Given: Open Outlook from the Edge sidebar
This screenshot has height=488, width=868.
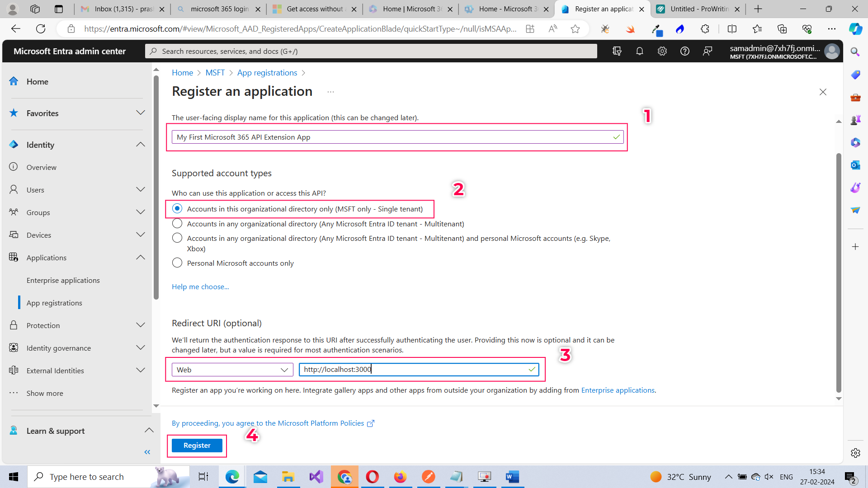Looking at the screenshot, I should (855, 165).
